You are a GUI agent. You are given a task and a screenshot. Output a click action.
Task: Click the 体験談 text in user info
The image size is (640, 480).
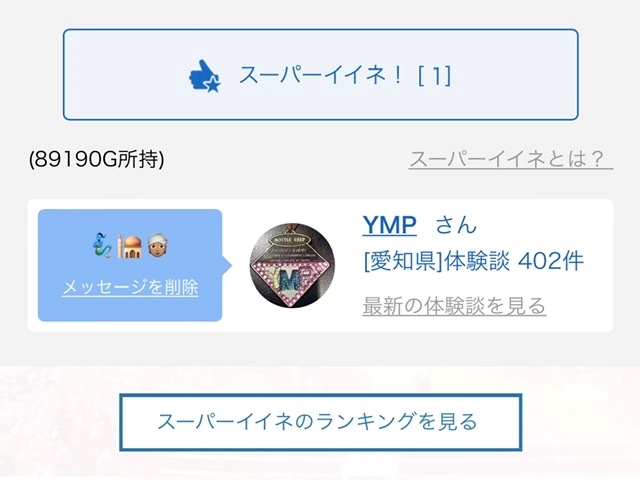click(477, 261)
